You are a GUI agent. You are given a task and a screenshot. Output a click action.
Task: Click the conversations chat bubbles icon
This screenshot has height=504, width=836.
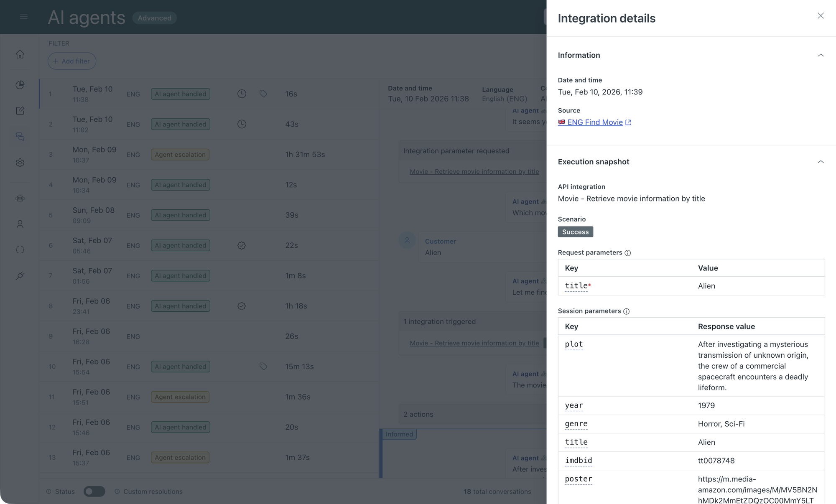click(20, 137)
